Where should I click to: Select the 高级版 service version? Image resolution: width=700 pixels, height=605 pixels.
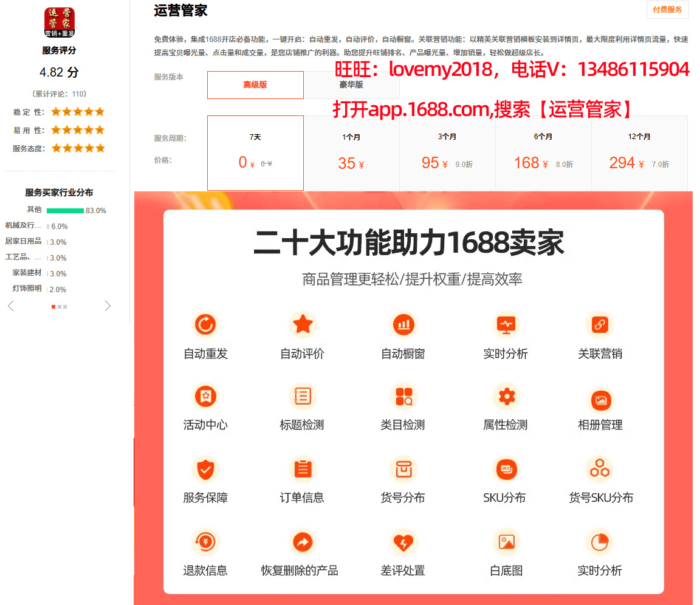[x=255, y=85]
